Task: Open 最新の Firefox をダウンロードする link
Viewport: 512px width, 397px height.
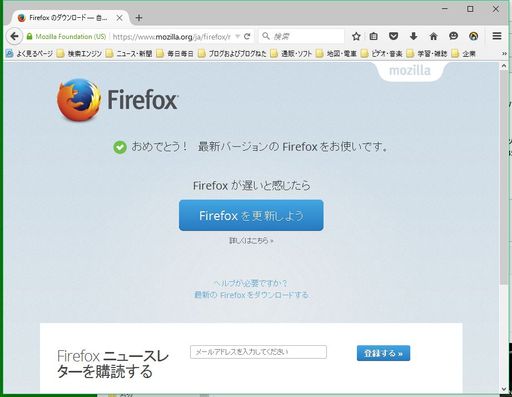Action: click(251, 295)
